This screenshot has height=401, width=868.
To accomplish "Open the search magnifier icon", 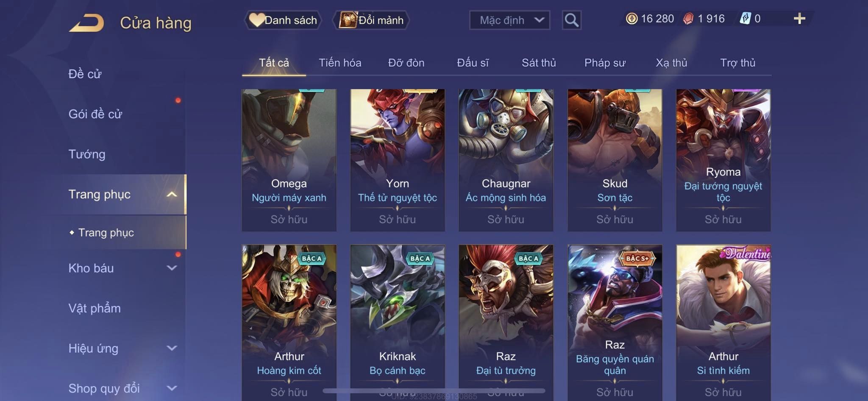I will (571, 20).
